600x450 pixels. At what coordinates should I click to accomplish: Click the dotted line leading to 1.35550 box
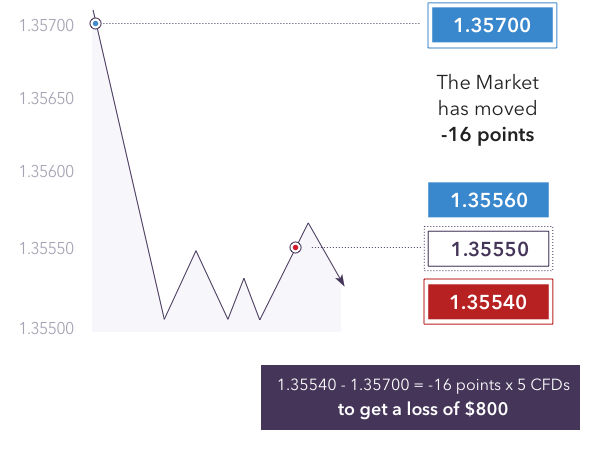click(x=367, y=248)
